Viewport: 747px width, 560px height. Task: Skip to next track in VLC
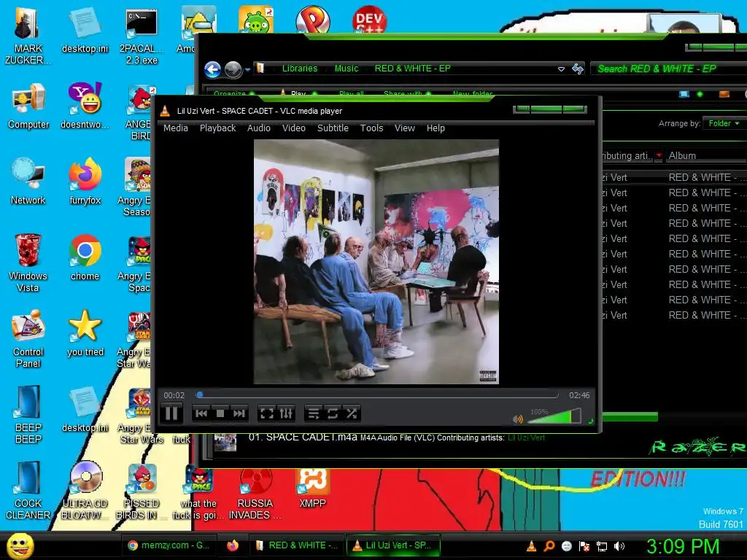pyautogui.click(x=239, y=413)
